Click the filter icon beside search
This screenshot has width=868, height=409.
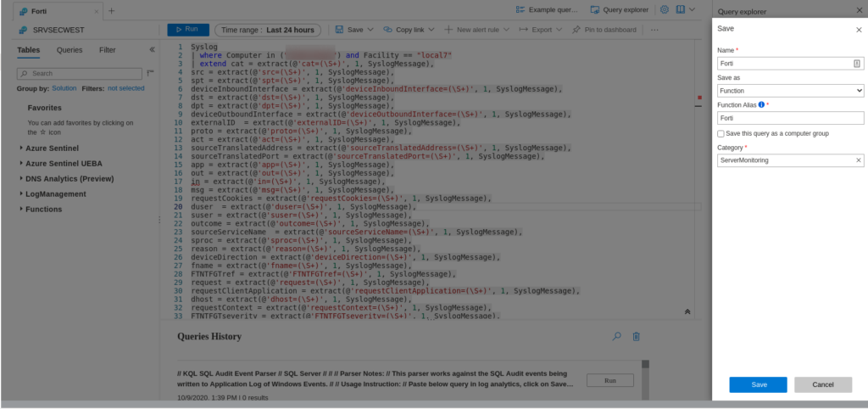(x=151, y=73)
